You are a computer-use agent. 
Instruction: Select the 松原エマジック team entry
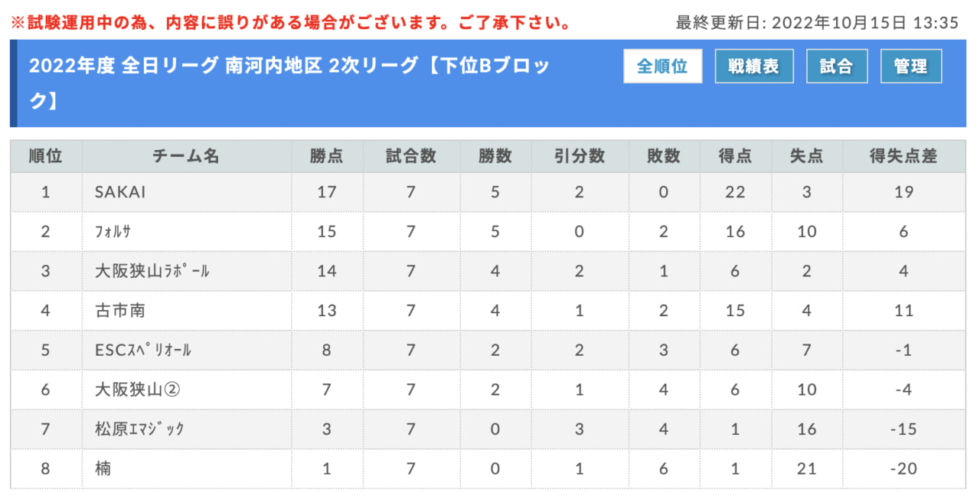pyautogui.click(x=139, y=429)
